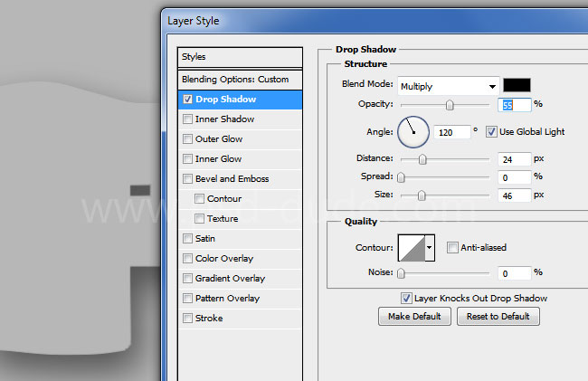Expand the Contour picker dropdown arrow
The height and width of the screenshot is (381, 588).
coord(429,248)
